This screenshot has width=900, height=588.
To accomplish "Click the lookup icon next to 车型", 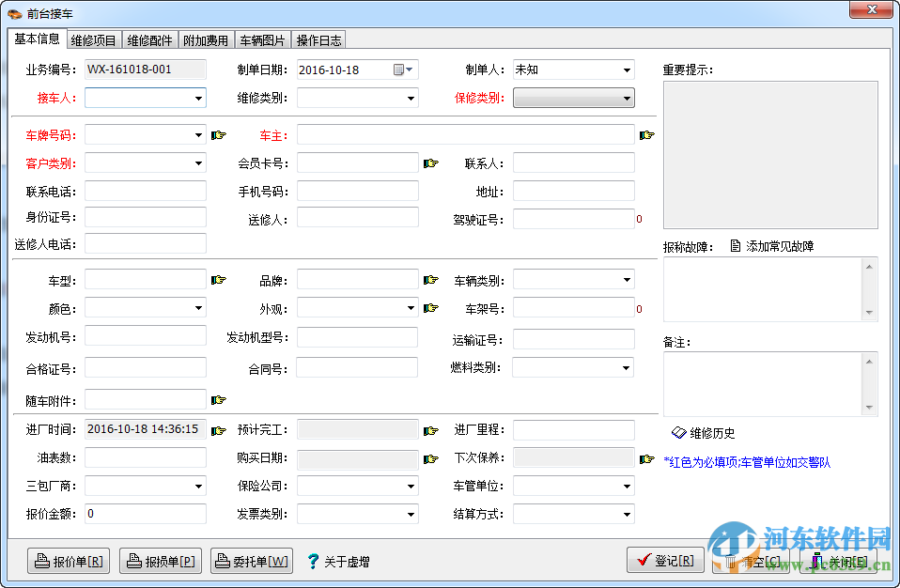I will pos(218,279).
